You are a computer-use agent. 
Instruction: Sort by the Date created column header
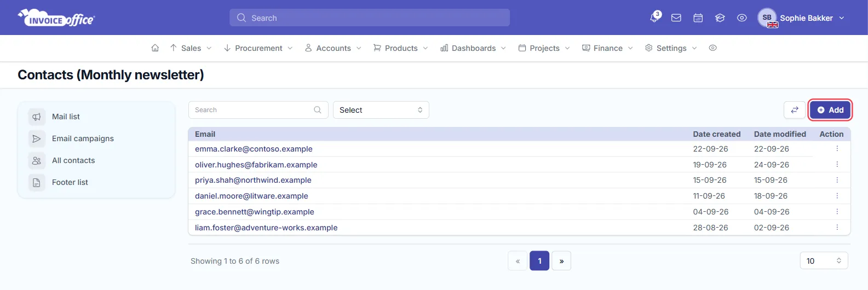(716, 134)
